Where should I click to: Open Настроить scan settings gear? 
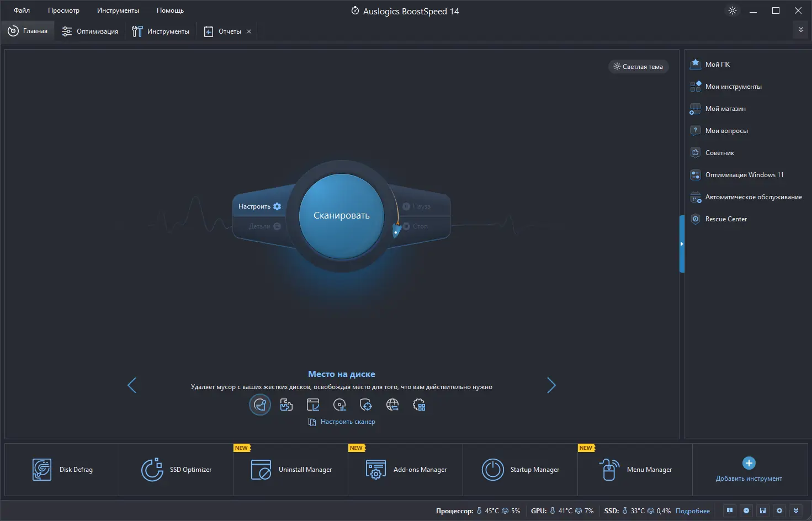click(259, 206)
